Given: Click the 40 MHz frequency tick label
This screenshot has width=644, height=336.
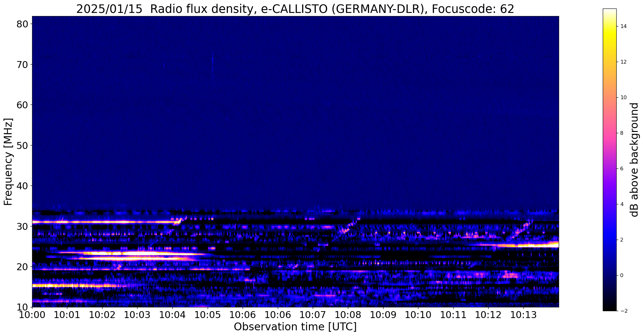Looking at the screenshot, I should [x=23, y=186].
